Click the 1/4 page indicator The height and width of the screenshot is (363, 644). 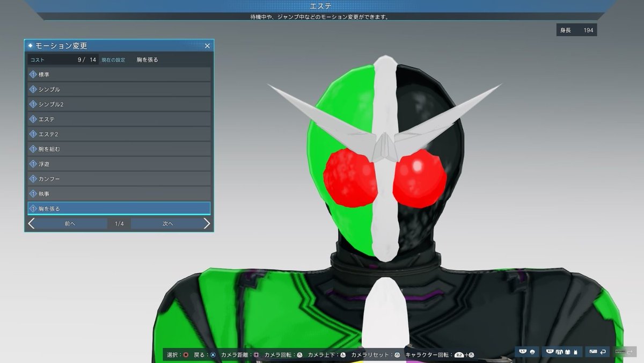[x=119, y=224]
